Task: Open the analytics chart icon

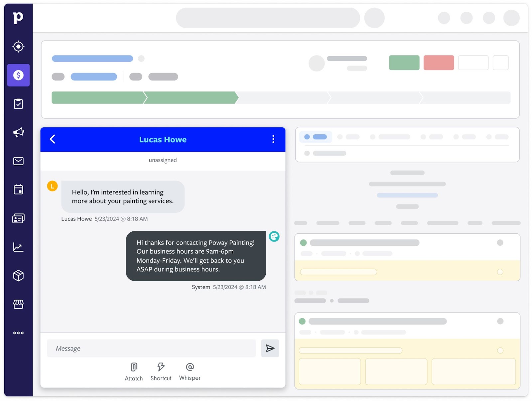Action: [x=18, y=247]
